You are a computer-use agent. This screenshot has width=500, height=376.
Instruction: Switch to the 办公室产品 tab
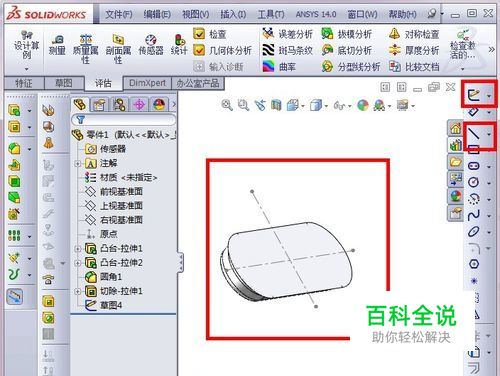[x=198, y=83]
